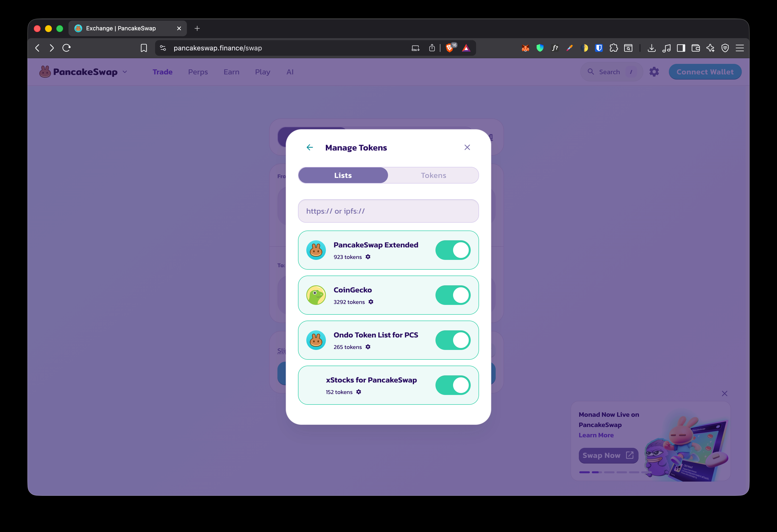The height and width of the screenshot is (532, 777).
Task: Open the Brave Shields lion icon
Action: [450, 48]
